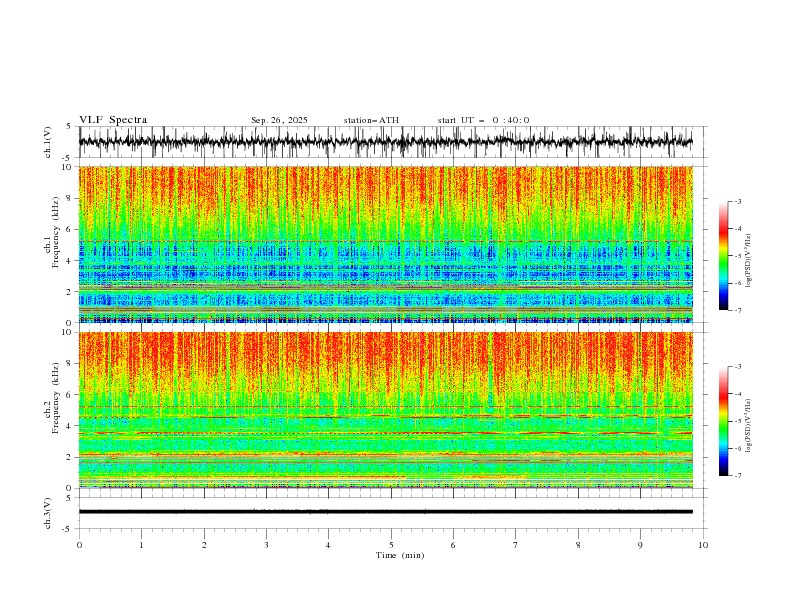Screen dimensions: 792x612
Task: Click time axis tick label "9"
Action: [x=640, y=545]
